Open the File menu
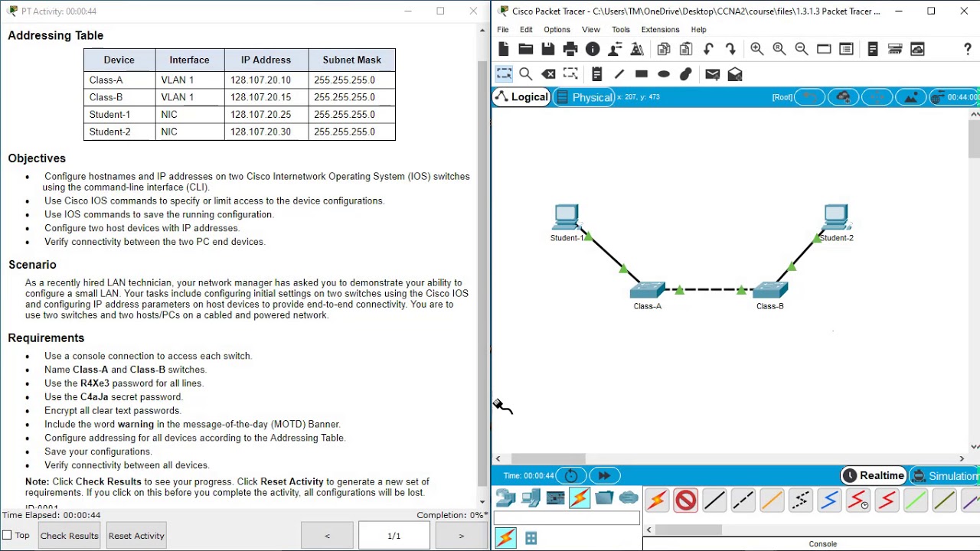 coord(503,30)
